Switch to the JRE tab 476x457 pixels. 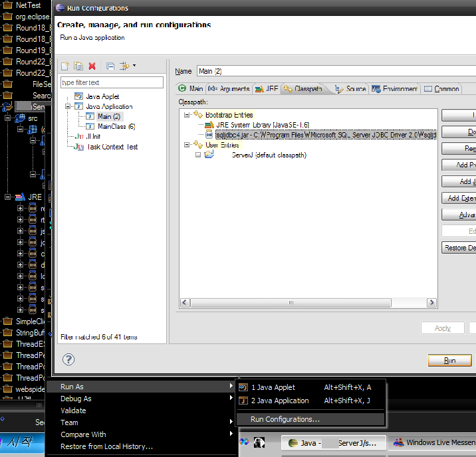267,88
